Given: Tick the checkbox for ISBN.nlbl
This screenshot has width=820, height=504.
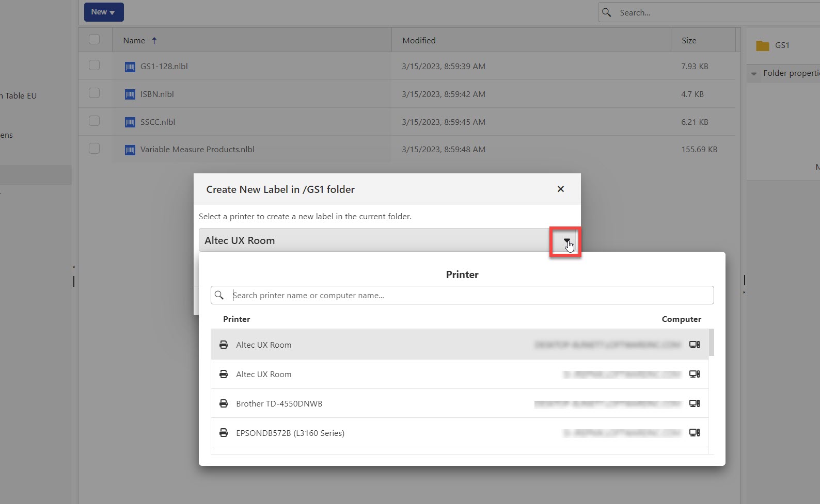Looking at the screenshot, I should click(94, 93).
